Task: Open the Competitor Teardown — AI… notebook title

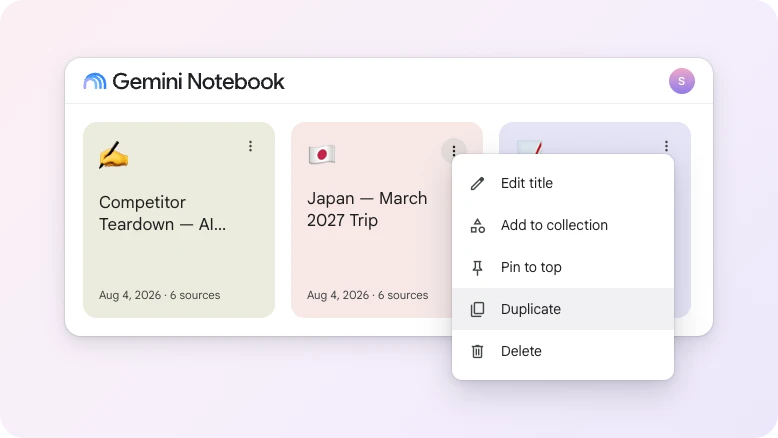Action: click(162, 213)
